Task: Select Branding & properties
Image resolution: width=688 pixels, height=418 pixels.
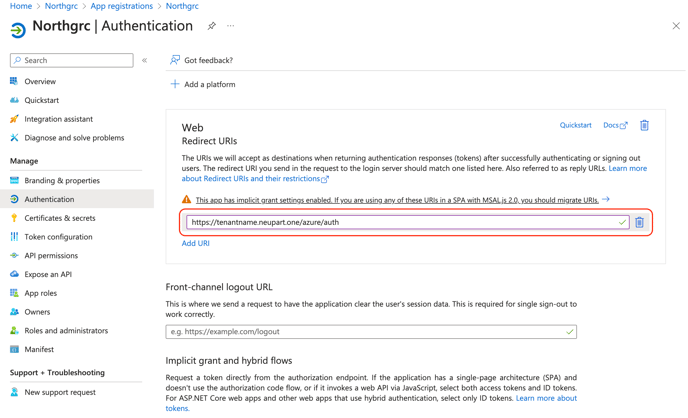Action: click(x=62, y=181)
